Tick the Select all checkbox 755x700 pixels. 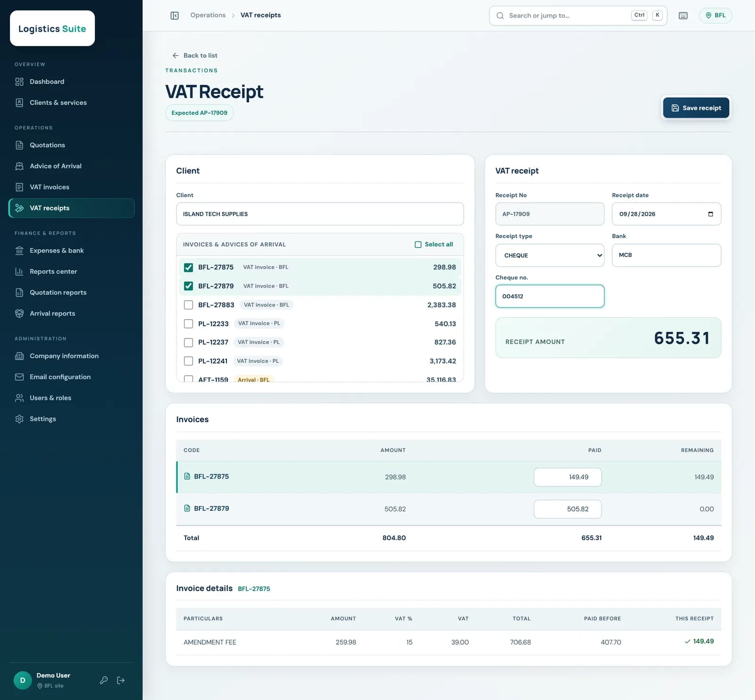point(418,245)
